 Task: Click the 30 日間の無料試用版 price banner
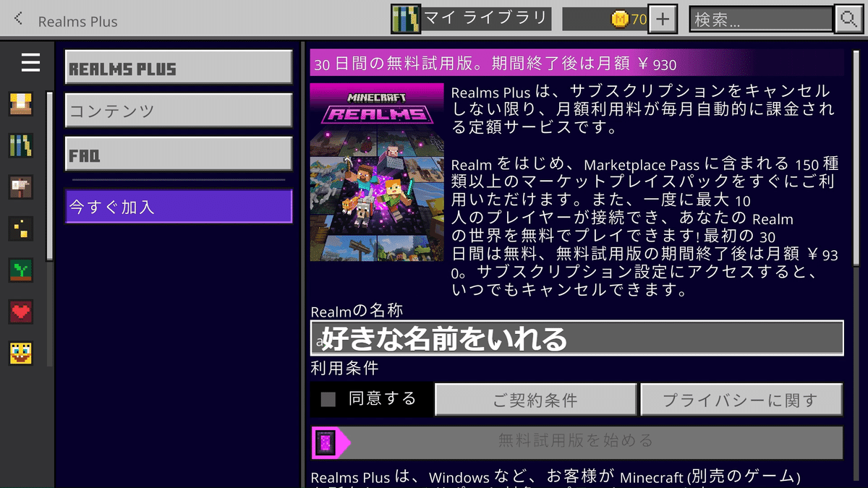pos(576,64)
